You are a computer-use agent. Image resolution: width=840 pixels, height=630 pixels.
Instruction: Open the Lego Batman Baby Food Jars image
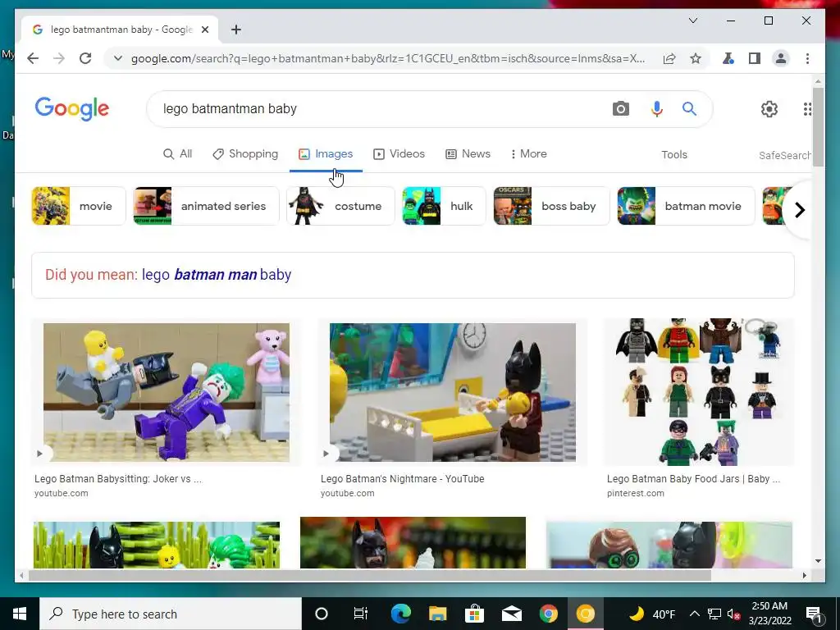coord(699,392)
